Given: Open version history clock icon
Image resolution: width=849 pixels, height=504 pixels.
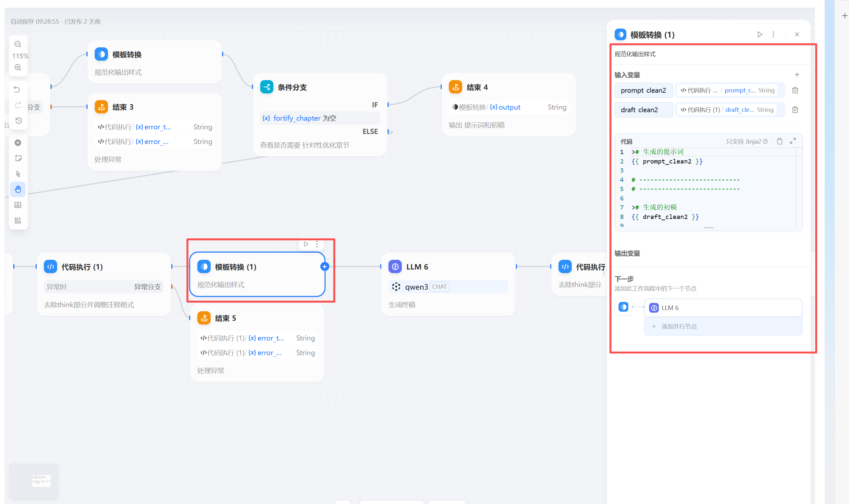Looking at the screenshot, I should point(19,121).
